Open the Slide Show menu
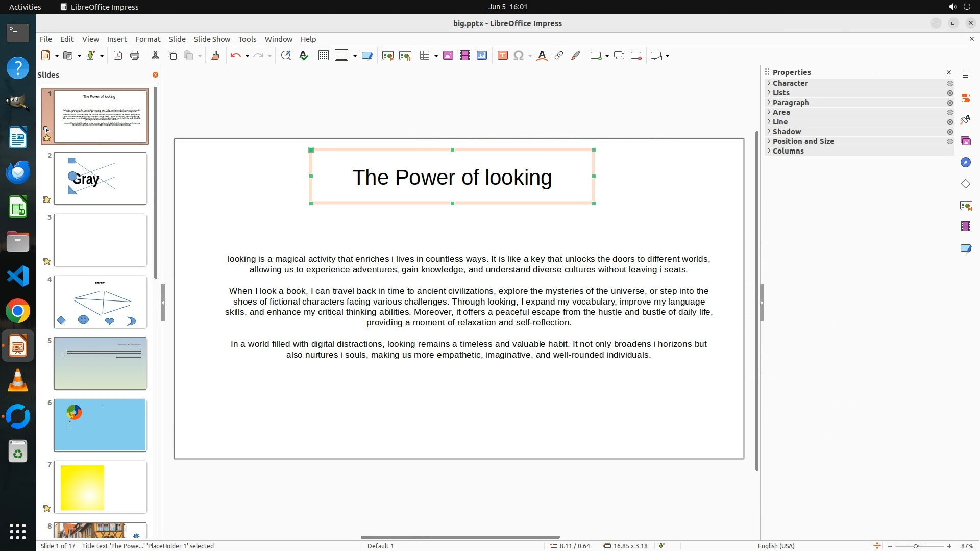 coord(212,39)
